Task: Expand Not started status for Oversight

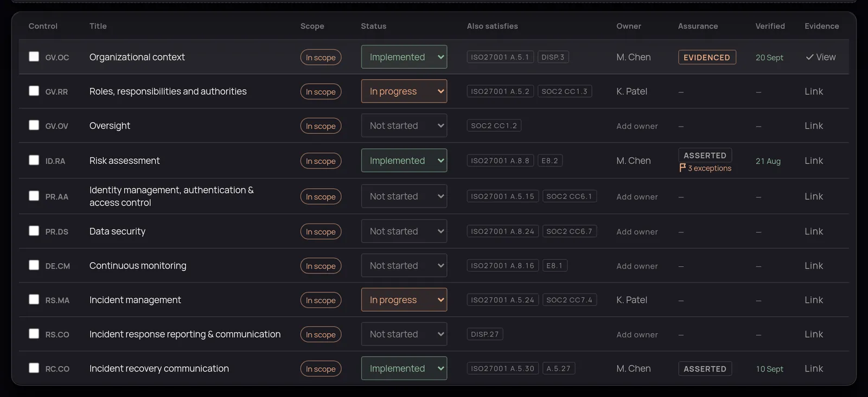Action: pyautogui.click(x=404, y=125)
